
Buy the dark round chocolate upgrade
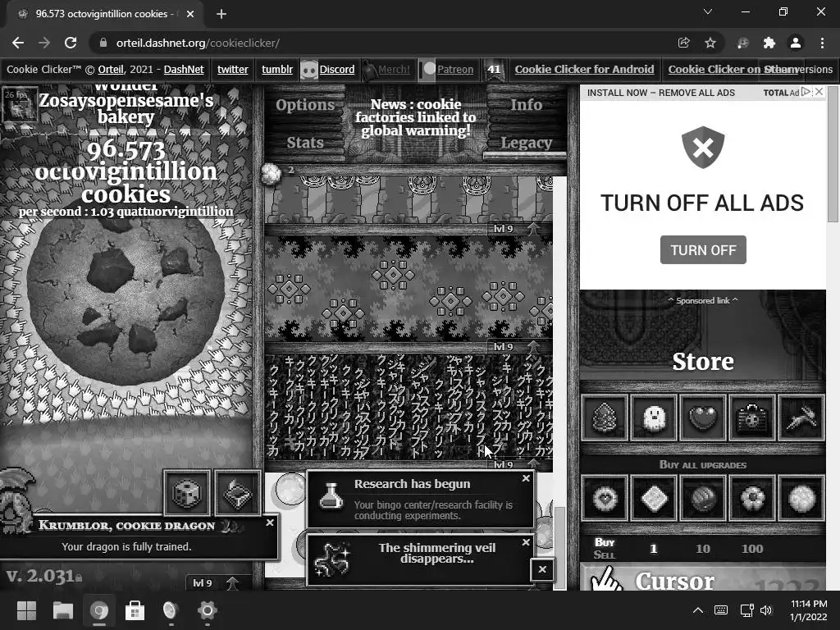click(x=703, y=499)
